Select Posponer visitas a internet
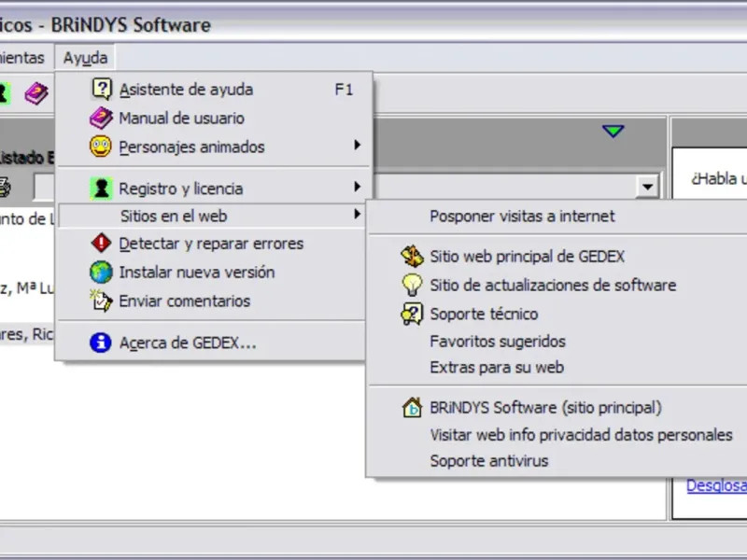Image resolution: width=747 pixels, height=560 pixels. coord(557,217)
